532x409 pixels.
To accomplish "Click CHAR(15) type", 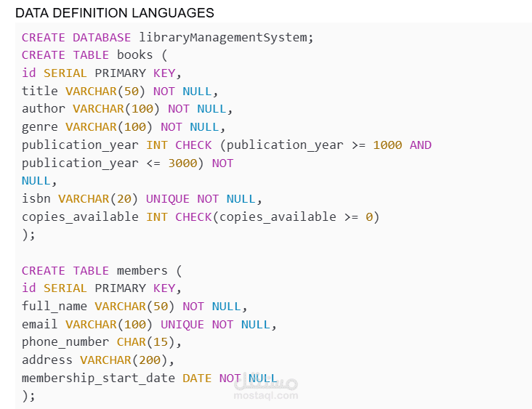I will coord(146,342).
